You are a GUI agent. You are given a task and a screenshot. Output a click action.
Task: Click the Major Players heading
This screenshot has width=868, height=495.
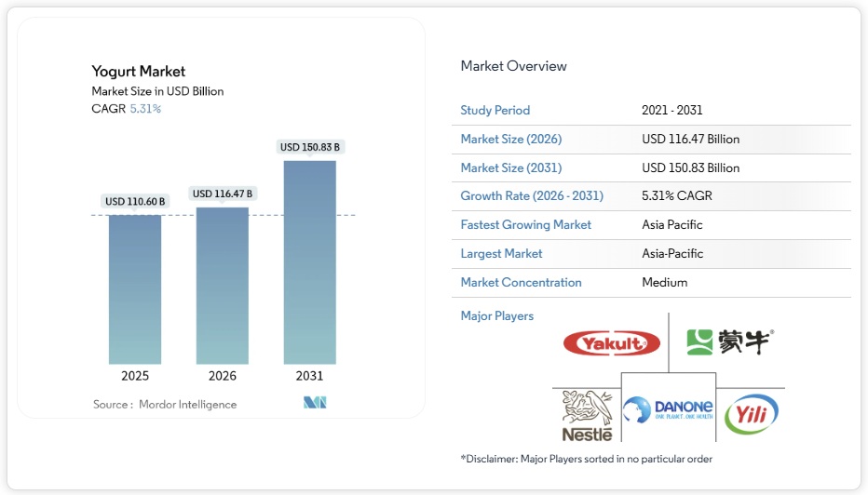coord(496,316)
